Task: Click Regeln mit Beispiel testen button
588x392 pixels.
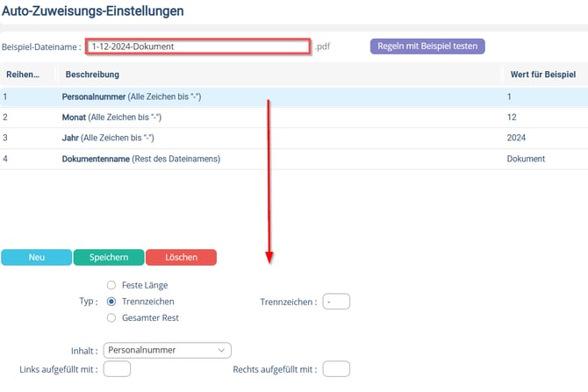Action: [x=428, y=46]
